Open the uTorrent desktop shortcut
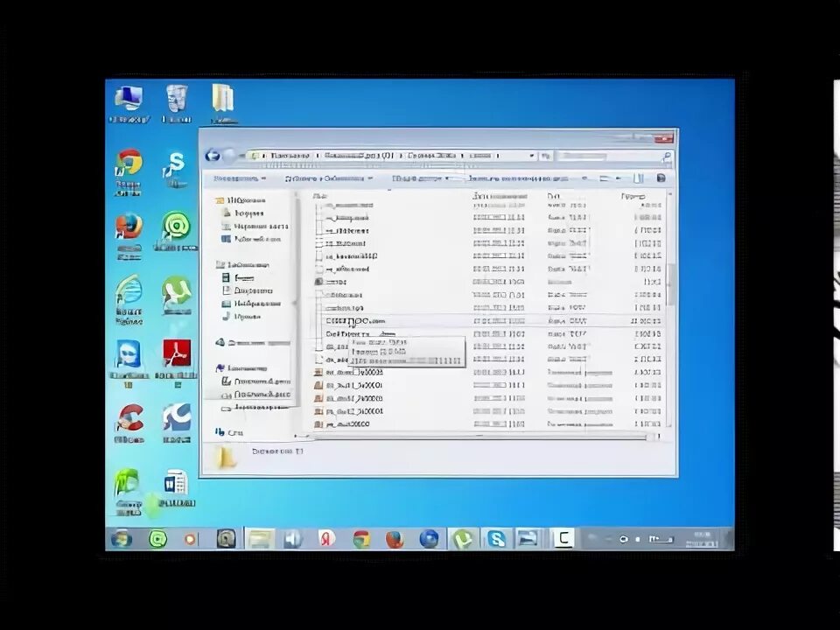This screenshot has height=630, width=840. (x=176, y=295)
